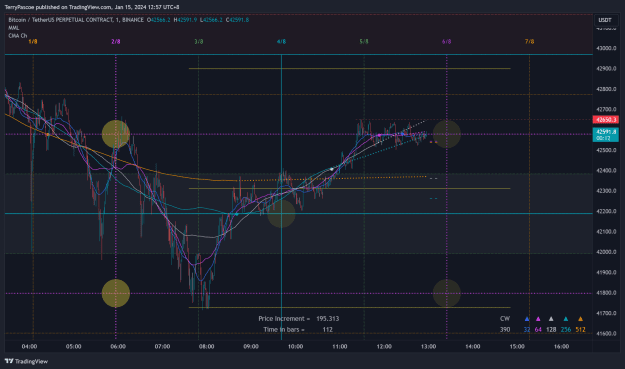This screenshot has width=625, height=369.
Task: Click the 41600.0 price axis value
Action: coord(606,334)
